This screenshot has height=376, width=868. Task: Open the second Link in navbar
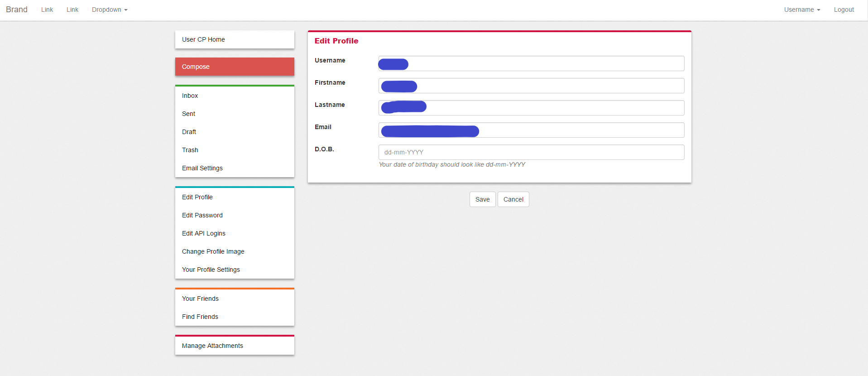(72, 10)
